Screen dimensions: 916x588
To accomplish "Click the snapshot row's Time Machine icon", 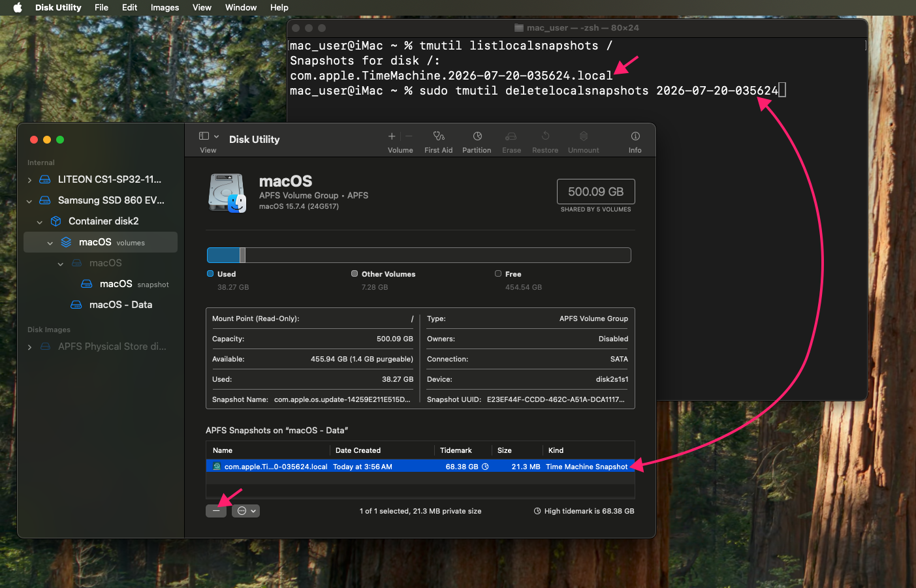I will click(x=217, y=467).
